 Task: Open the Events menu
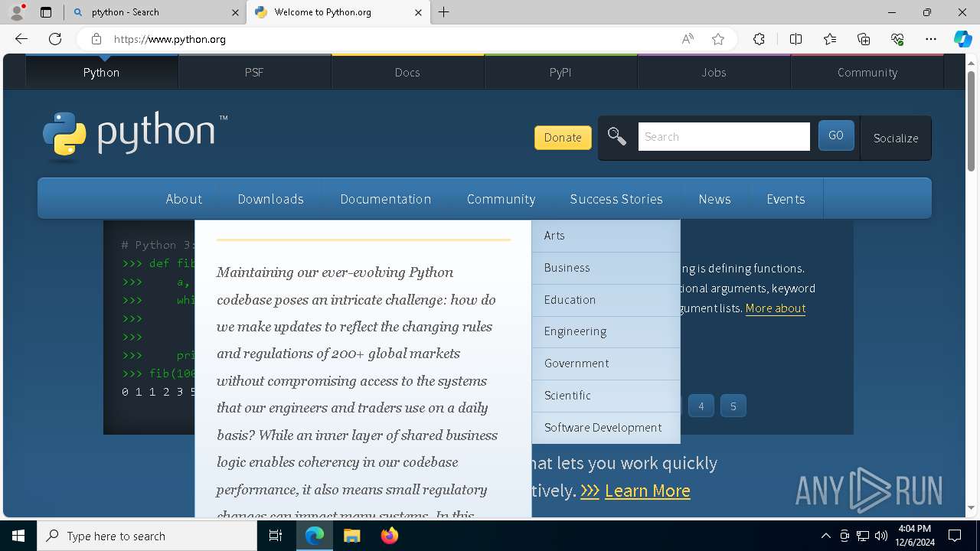pos(786,198)
